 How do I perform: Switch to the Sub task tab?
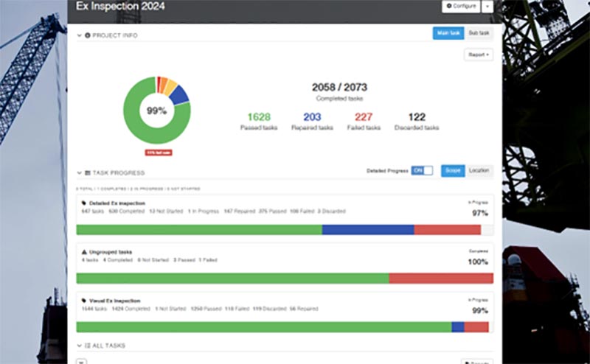coord(479,33)
